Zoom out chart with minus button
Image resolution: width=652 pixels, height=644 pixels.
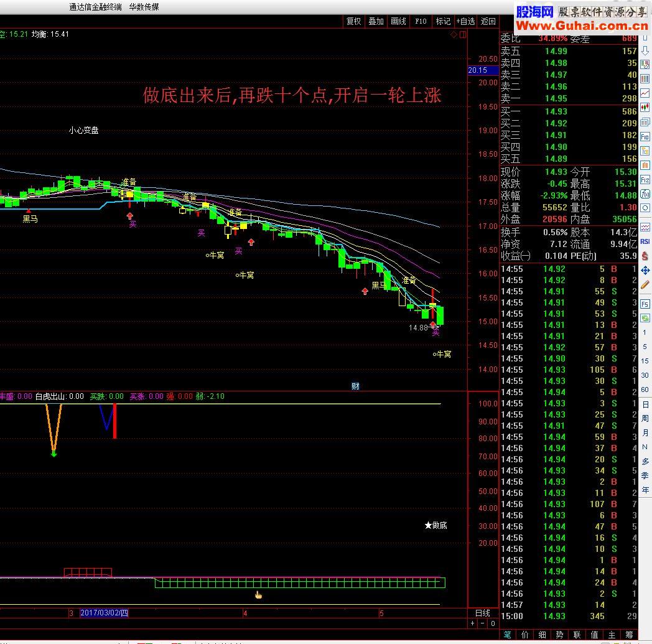(x=482, y=623)
